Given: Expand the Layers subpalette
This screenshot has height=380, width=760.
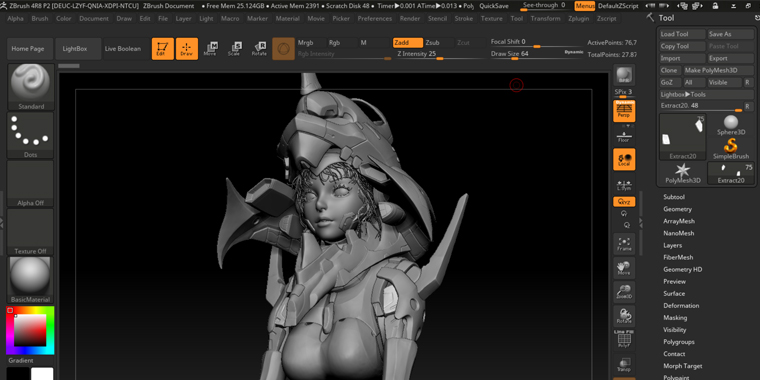Looking at the screenshot, I should (672, 245).
